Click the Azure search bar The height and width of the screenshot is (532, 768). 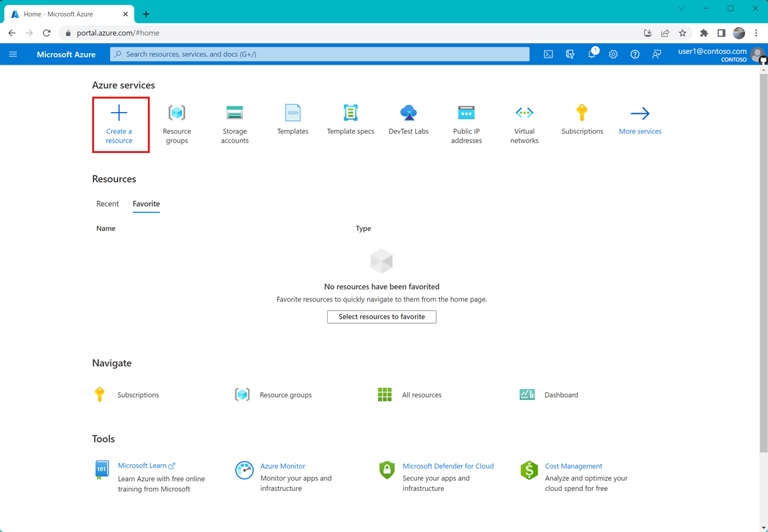coord(320,54)
